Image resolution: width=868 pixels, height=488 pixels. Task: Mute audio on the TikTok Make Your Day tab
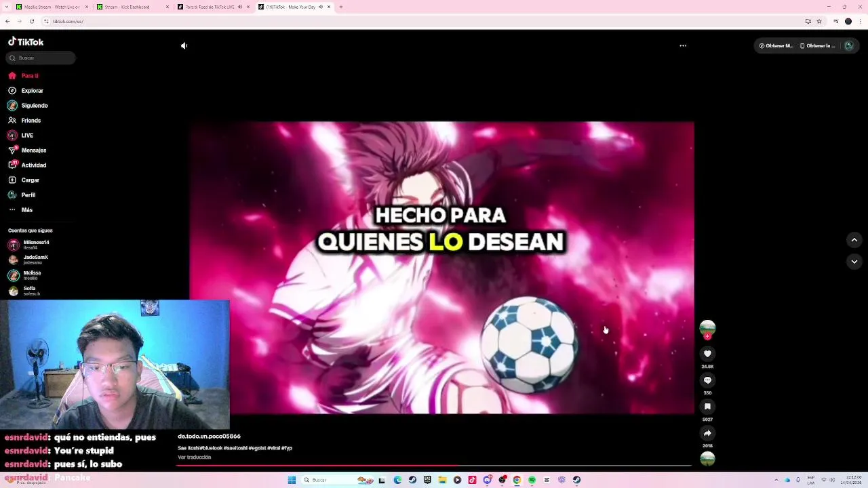[x=321, y=7]
